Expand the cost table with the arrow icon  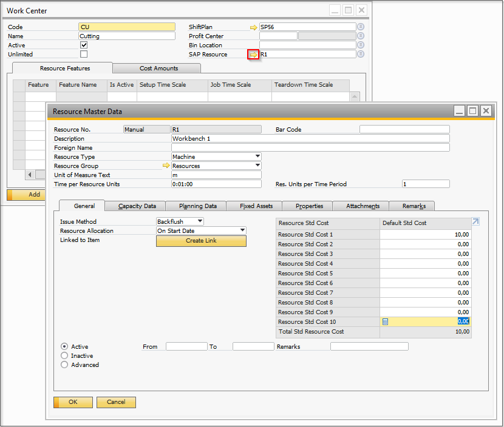(475, 222)
